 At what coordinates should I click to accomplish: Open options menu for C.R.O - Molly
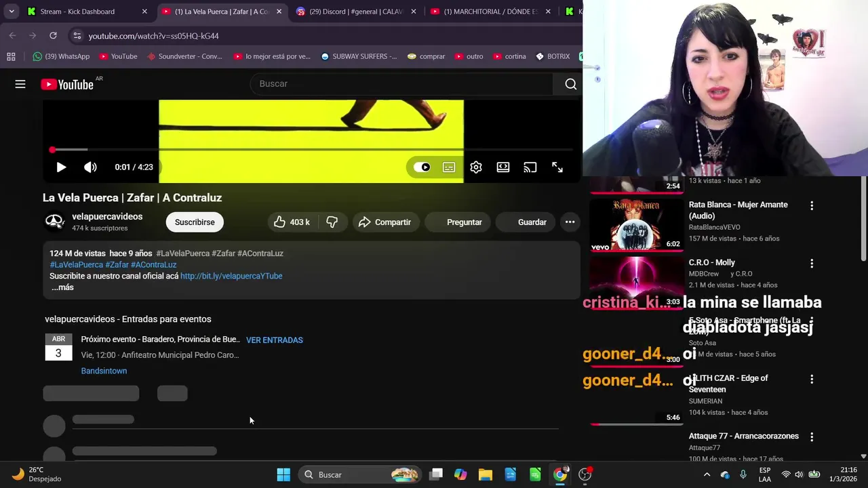tap(812, 263)
